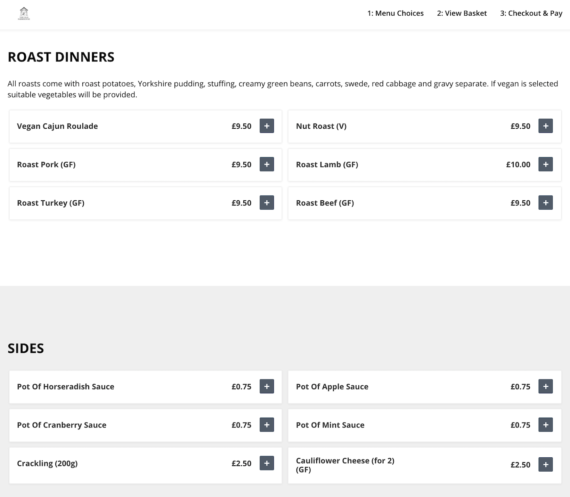570x497 pixels.
Task: Add Roast Lamb (GF) with plus icon
Action: (x=545, y=164)
